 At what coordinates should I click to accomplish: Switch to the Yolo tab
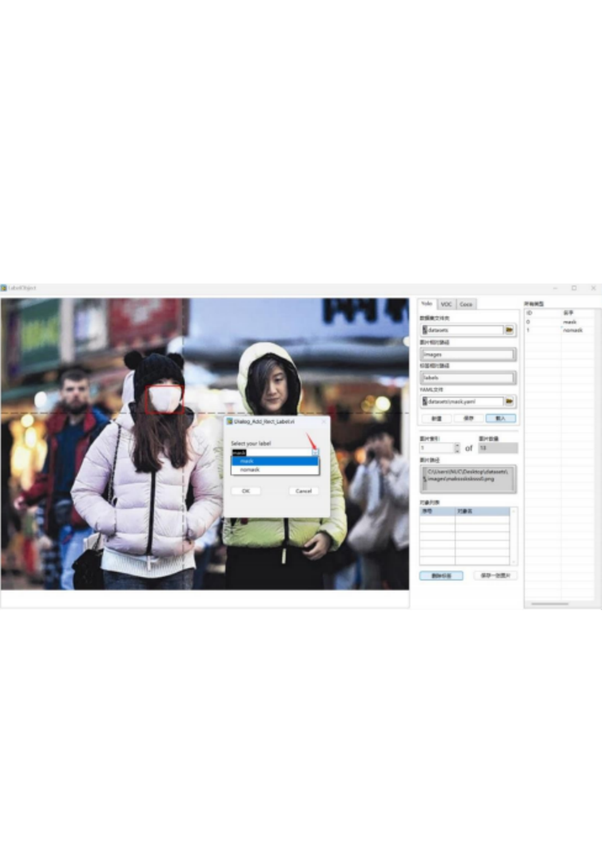coord(427,304)
